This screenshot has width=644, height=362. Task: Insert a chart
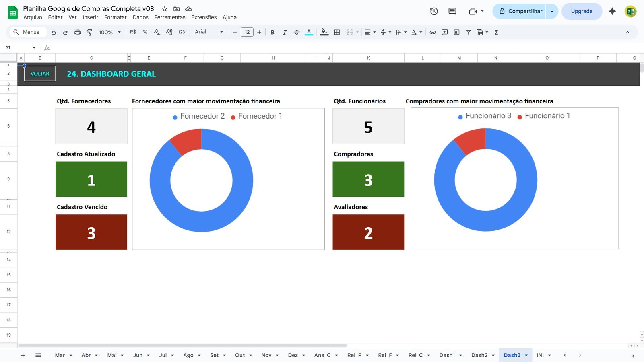456,32
